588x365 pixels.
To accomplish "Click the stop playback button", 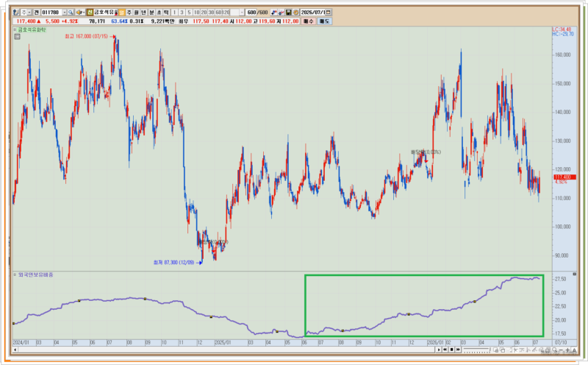I will coord(451,350).
